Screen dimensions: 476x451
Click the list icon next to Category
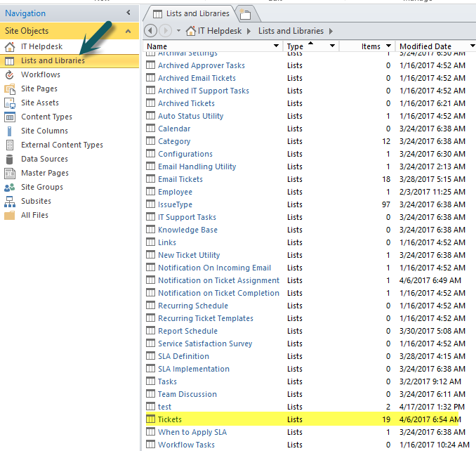coord(150,141)
